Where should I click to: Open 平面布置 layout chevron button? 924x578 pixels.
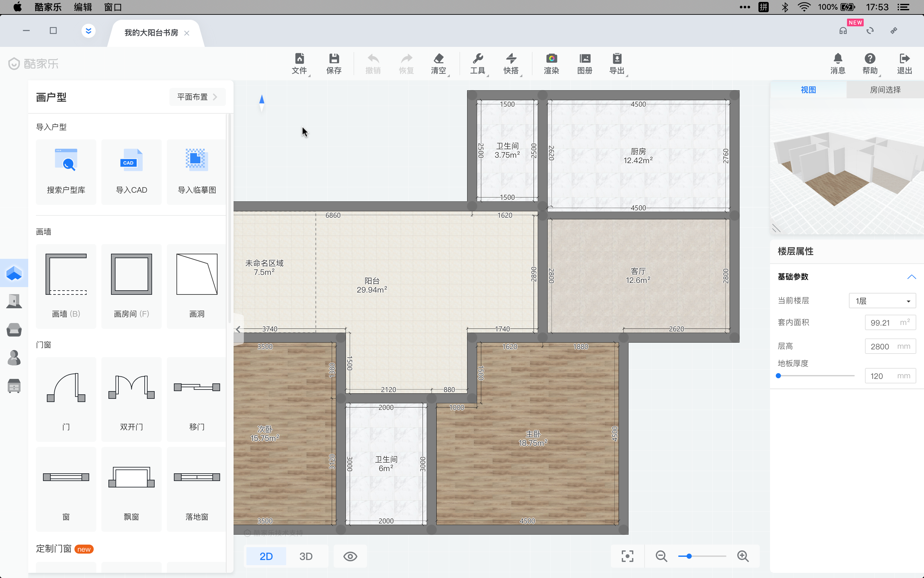tap(197, 97)
